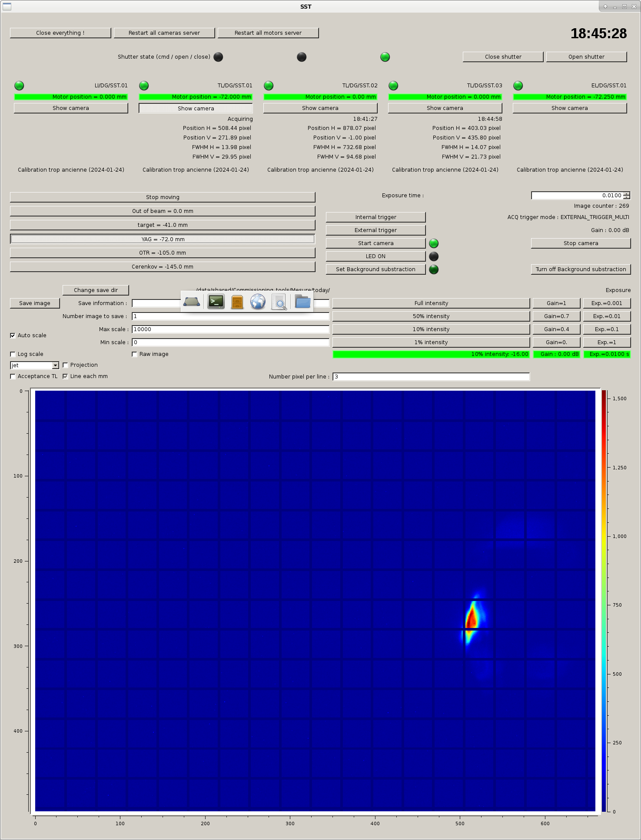This screenshot has width=641, height=840.
Task: Click the LED ON status indicator light
Action: click(434, 256)
